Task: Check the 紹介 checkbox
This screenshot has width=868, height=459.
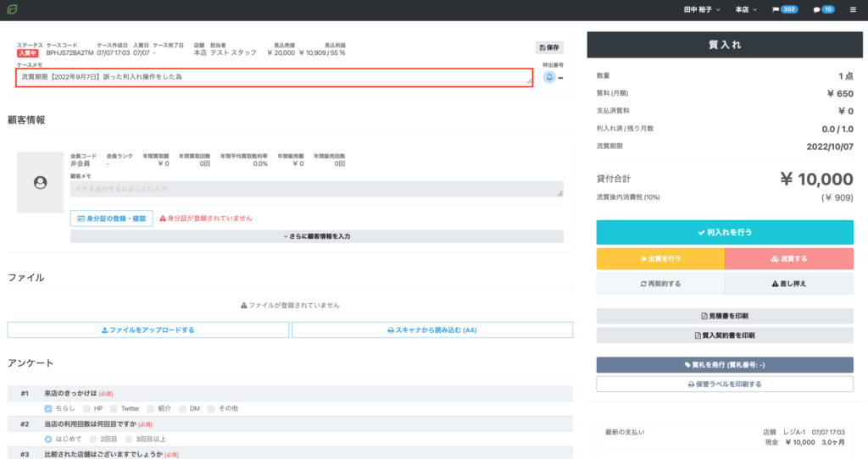Action: [x=151, y=409]
